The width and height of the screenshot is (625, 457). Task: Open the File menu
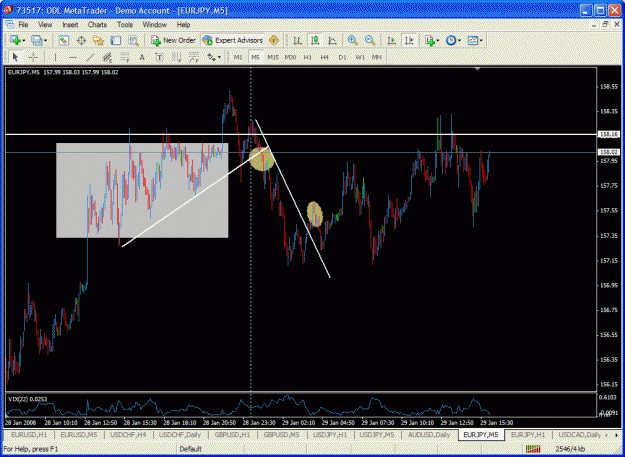[x=23, y=25]
